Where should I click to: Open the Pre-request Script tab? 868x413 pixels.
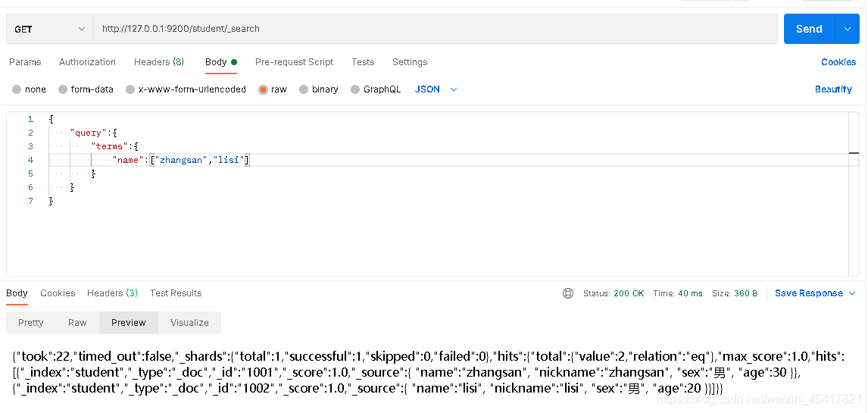[294, 62]
